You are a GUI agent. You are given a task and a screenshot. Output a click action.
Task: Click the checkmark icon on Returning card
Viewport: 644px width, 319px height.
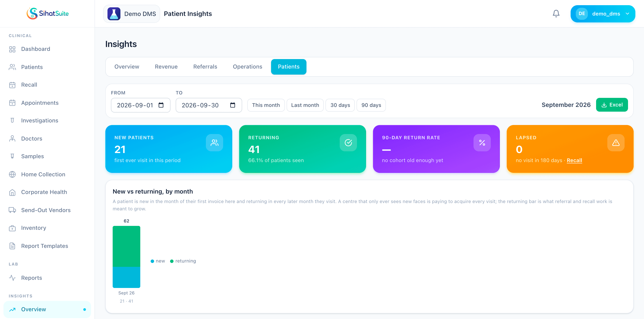[x=348, y=143]
